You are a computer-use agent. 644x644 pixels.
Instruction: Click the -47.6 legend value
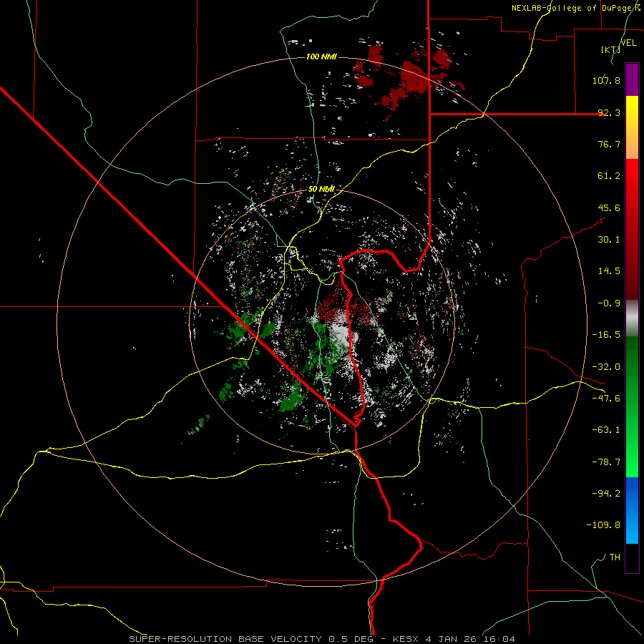[x=606, y=399]
